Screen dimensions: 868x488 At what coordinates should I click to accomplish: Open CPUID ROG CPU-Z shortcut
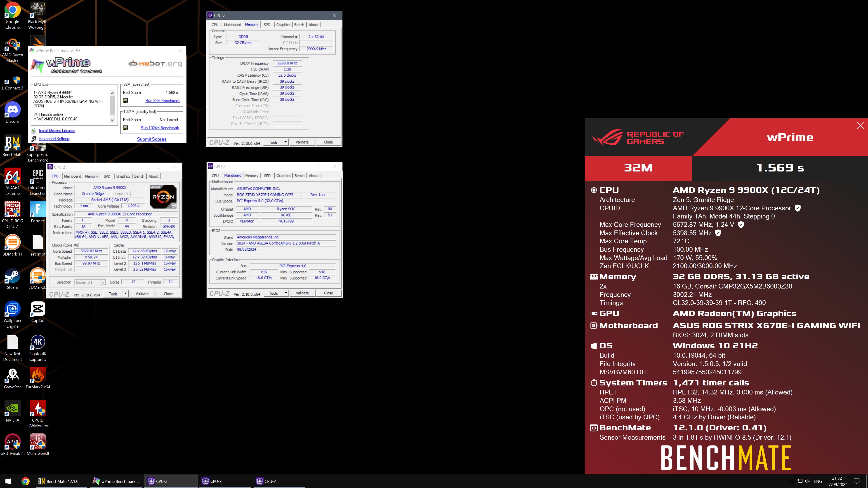[x=12, y=215]
